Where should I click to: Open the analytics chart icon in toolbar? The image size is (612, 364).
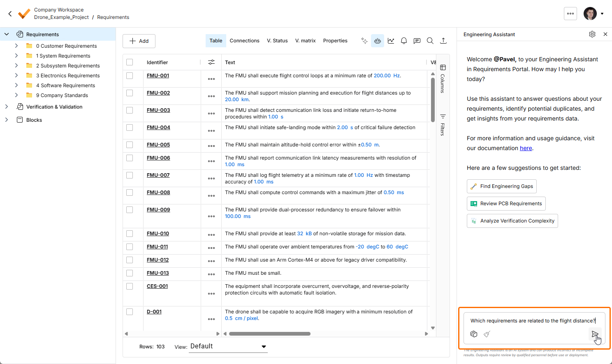point(391,41)
